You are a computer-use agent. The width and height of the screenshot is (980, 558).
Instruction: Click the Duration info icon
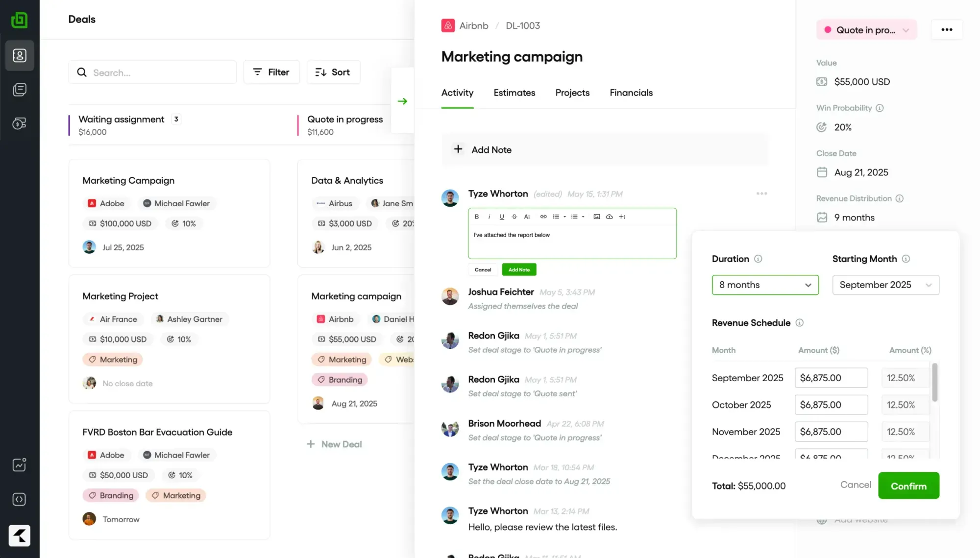[x=758, y=259]
